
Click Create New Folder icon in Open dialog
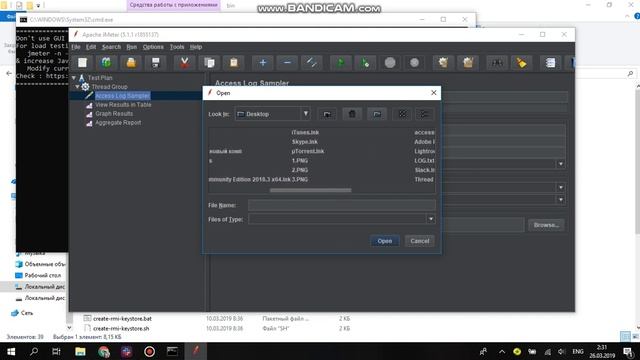377,114
